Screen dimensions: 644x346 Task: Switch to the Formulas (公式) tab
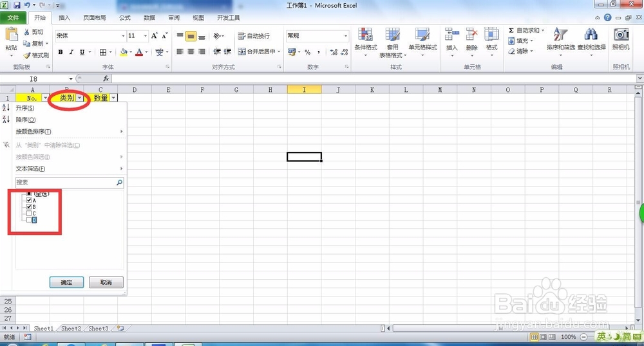coord(125,17)
